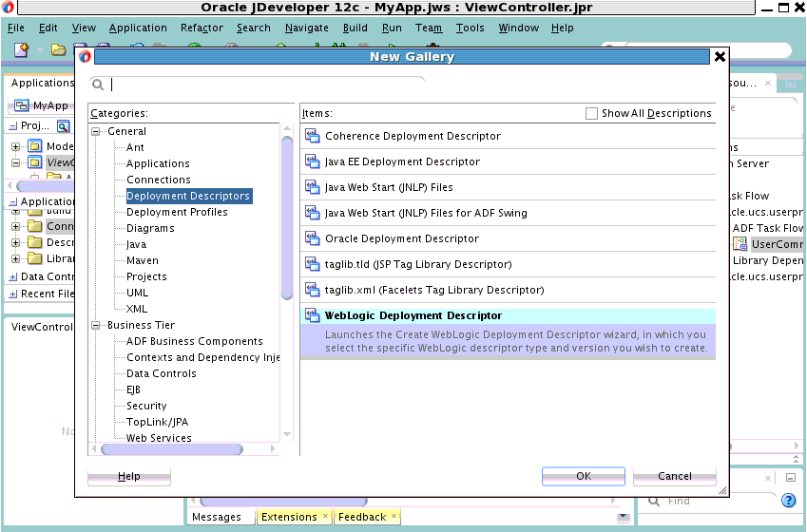Viewport: 807px width, 532px height.
Task: Select the Deployment Profiles category
Action: [x=177, y=212]
